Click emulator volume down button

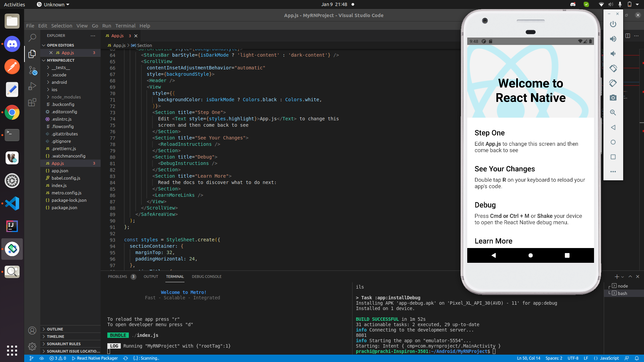click(613, 54)
